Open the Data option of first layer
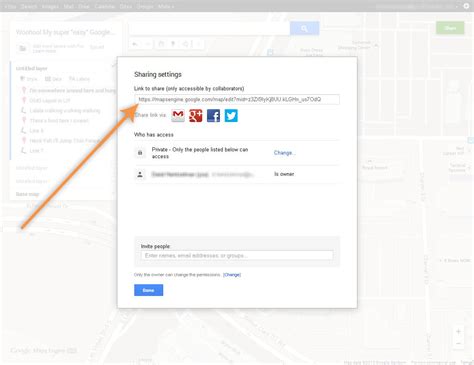 coord(53,79)
